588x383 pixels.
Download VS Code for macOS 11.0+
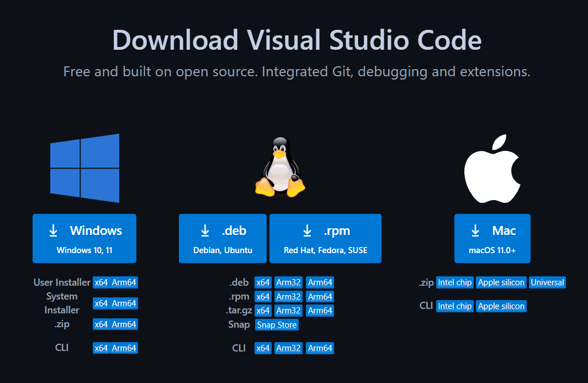pyautogui.click(x=492, y=238)
